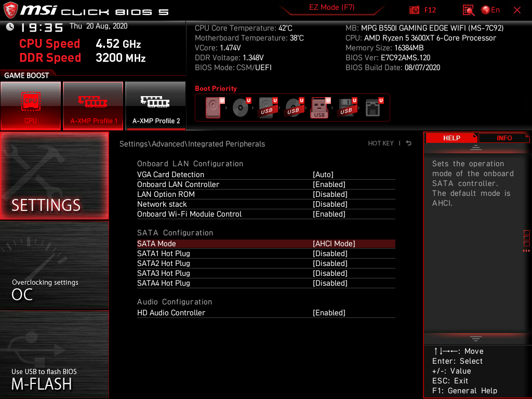The width and height of the screenshot is (532, 399).
Task: Click the 19:35 system time
Action: [42, 27]
